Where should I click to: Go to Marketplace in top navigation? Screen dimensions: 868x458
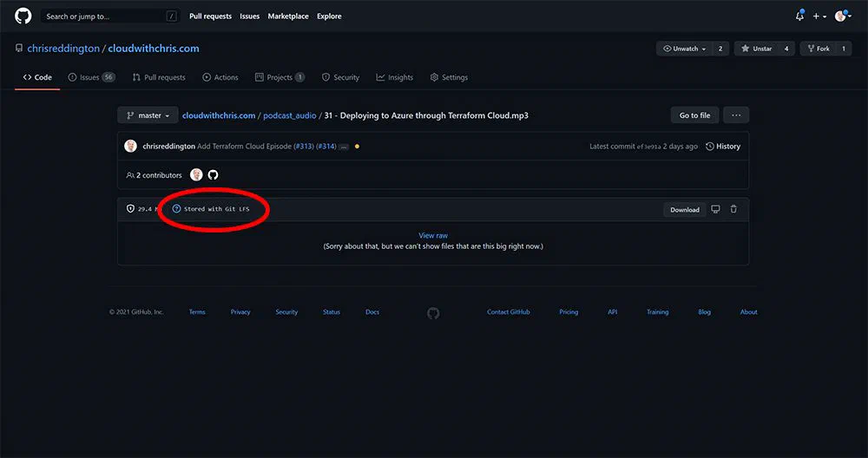pos(288,16)
